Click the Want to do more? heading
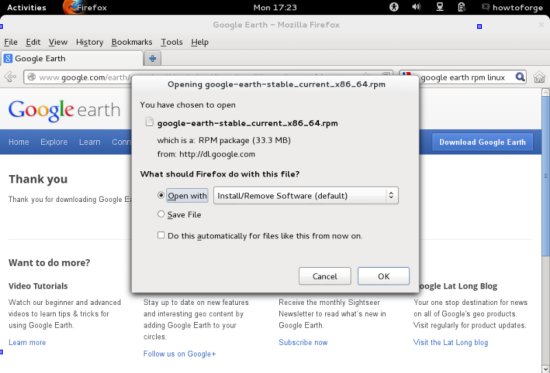The width and height of the screenshot is (550, 373). 49,262
